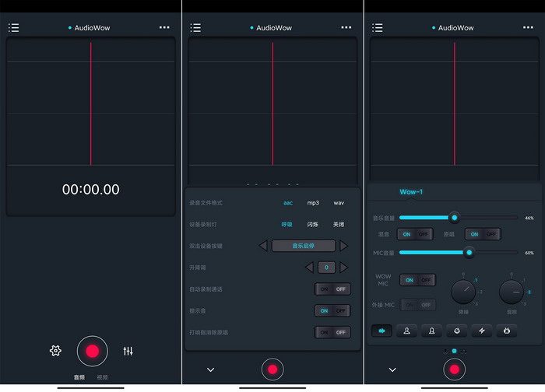This screenshot has height=392, width=545.
Task: Select the robot voice effect preset
Action: [507, 331]
